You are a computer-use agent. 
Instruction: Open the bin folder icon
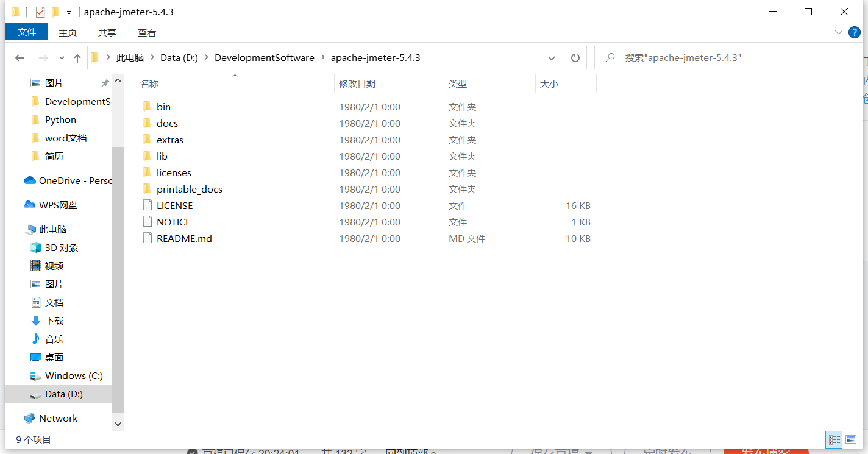click(x=147, y=107)
